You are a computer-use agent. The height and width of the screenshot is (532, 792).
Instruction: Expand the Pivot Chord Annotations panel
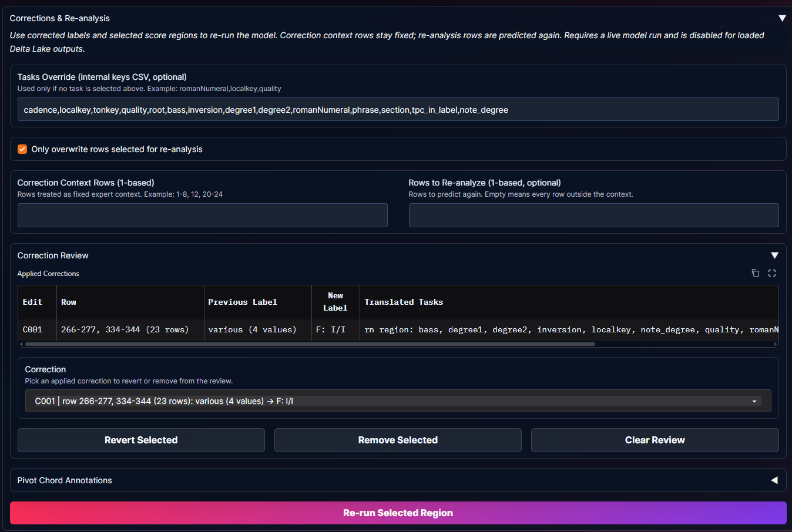774,480
